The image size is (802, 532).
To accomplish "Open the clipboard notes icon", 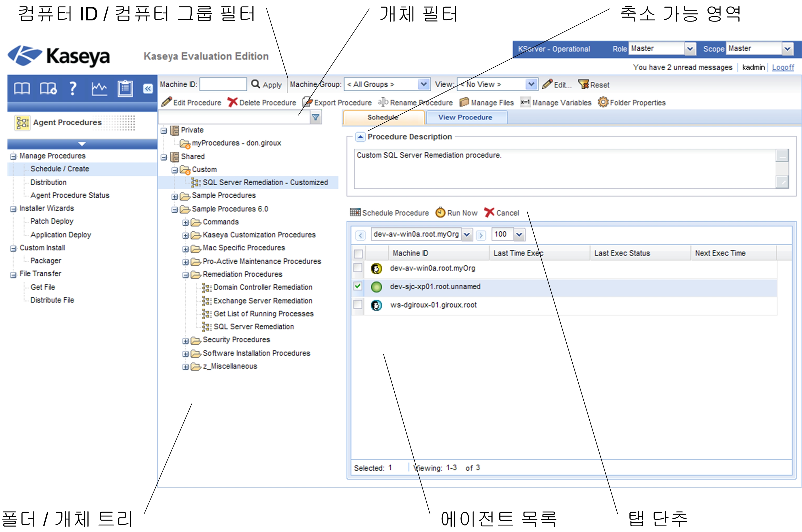I will (125, 89).
